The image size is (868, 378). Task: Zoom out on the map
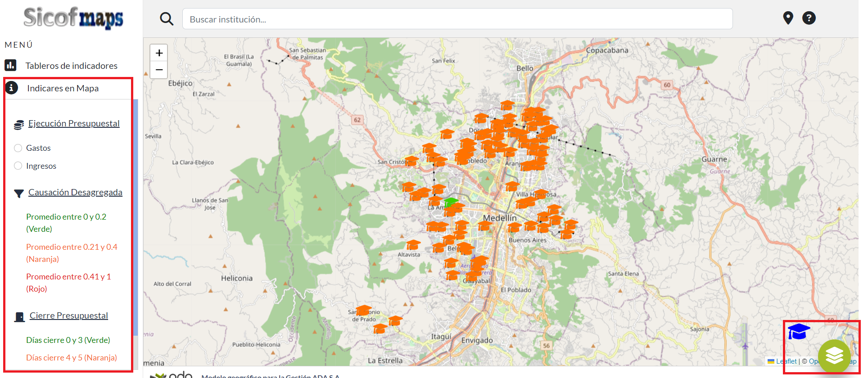[x=159, y=70]
